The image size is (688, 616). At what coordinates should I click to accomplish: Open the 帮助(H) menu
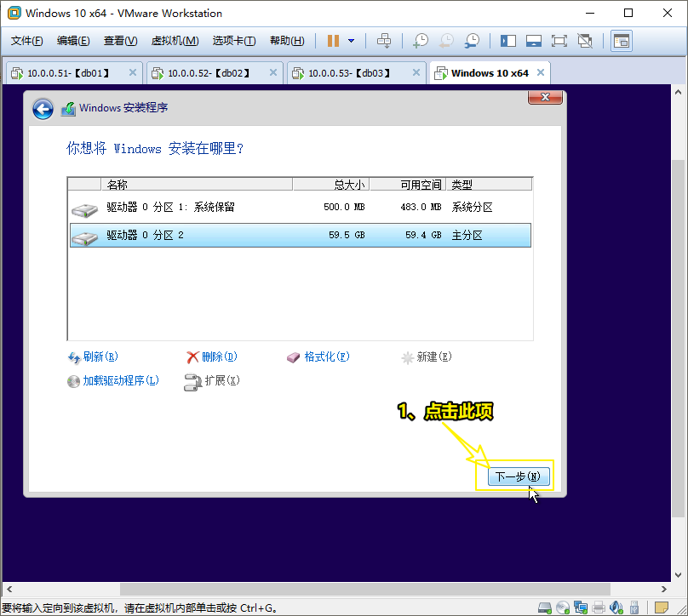pyautogui.click(x=287, y=41)
